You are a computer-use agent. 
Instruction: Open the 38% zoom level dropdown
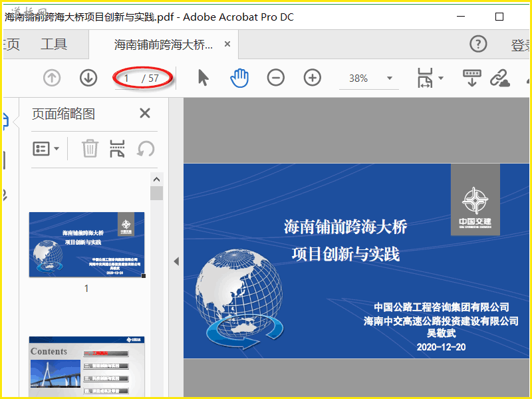click(x=390, y=78)
